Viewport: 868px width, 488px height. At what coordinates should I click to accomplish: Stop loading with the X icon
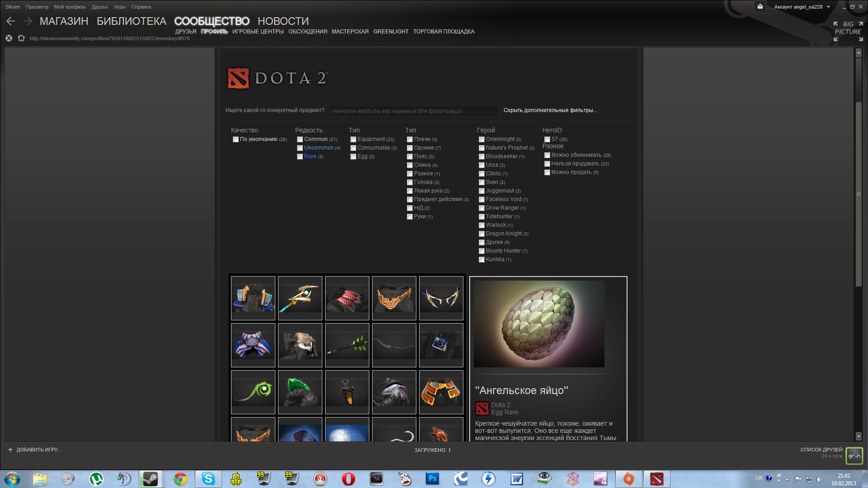pyautogui.click(x=9, y=38)
